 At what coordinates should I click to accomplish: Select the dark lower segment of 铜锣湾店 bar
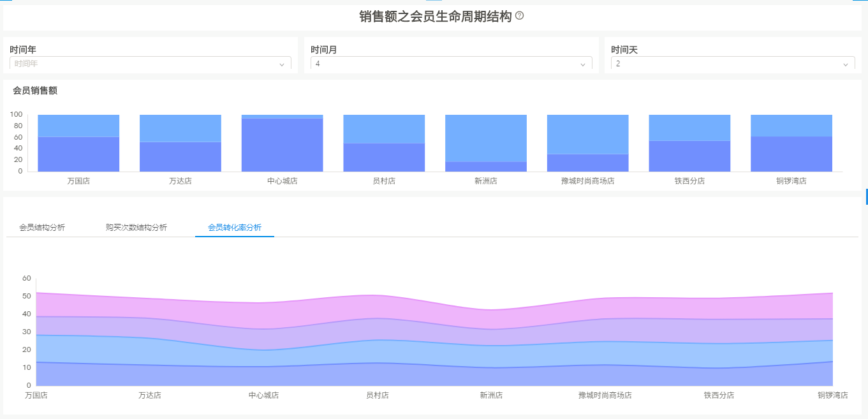pos(791,154)
